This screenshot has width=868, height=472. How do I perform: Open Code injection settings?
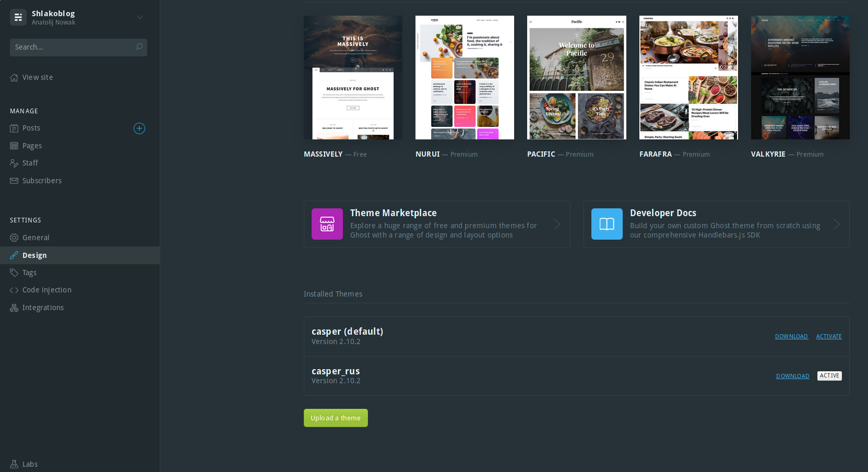click(x=47, y=290)
